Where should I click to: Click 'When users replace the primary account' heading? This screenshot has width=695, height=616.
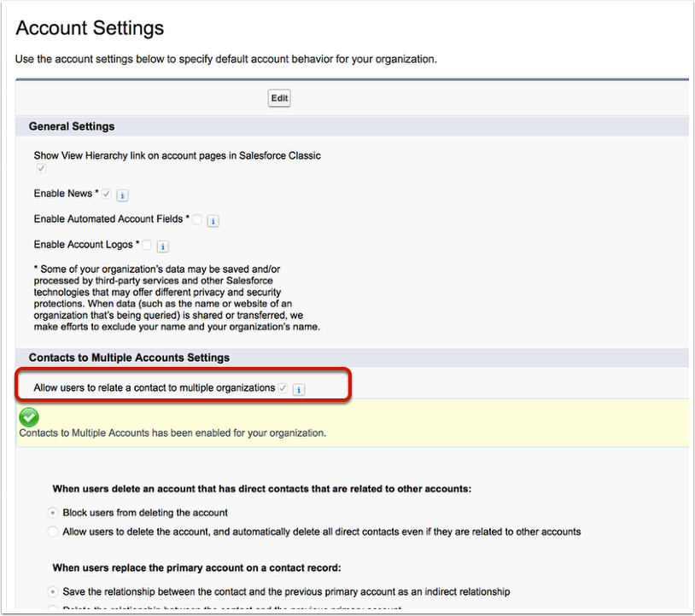click(x=196, y=568)
